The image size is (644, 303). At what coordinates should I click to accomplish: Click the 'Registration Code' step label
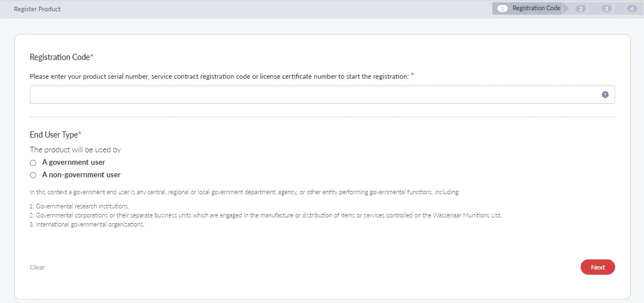click(536, 8)
